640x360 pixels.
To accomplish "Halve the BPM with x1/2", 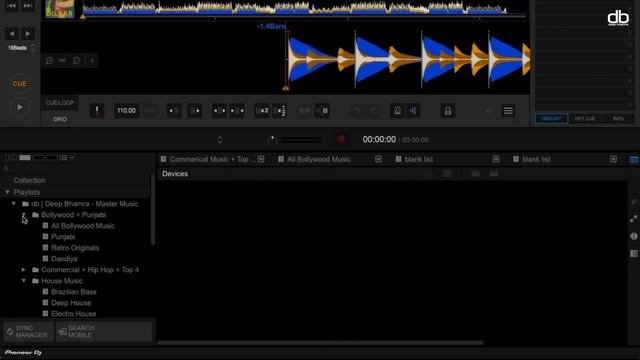I will tap(280, 111).
